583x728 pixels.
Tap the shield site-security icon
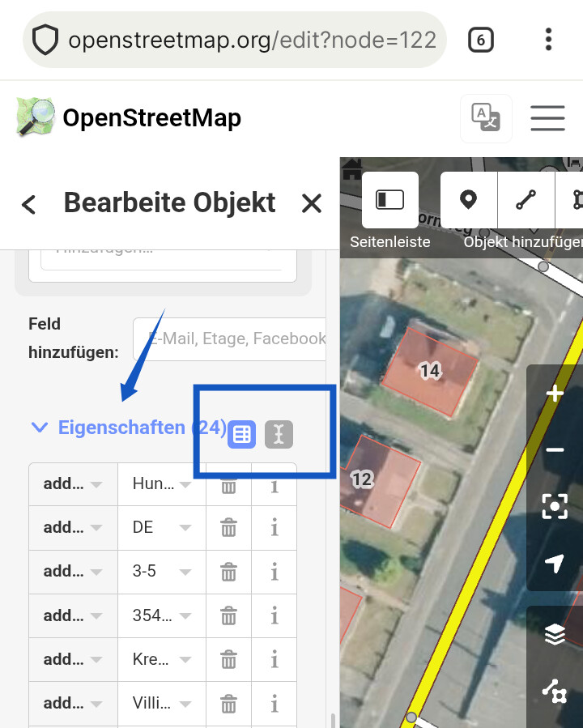pos(45,40)
